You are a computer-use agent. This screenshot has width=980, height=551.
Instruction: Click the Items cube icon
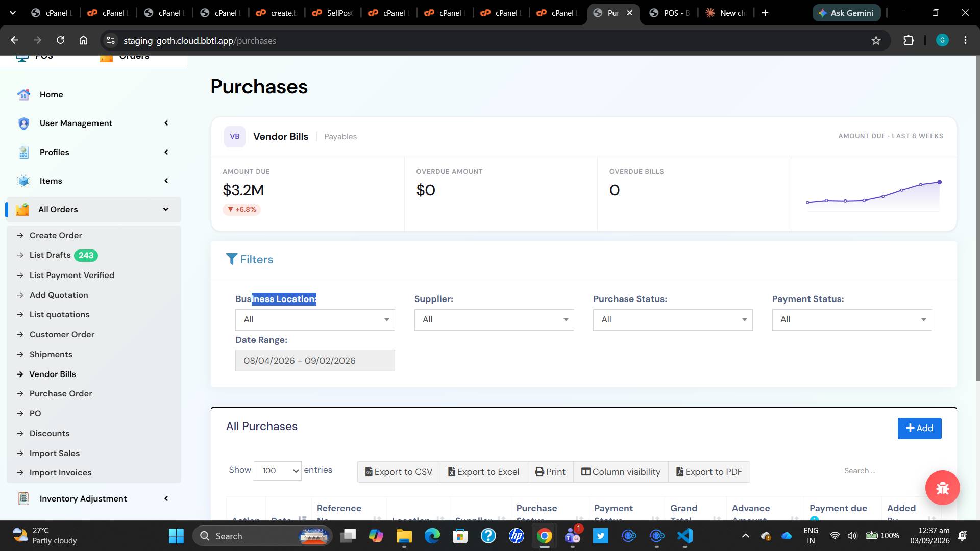pyautogui.click(x=23, y=181)
